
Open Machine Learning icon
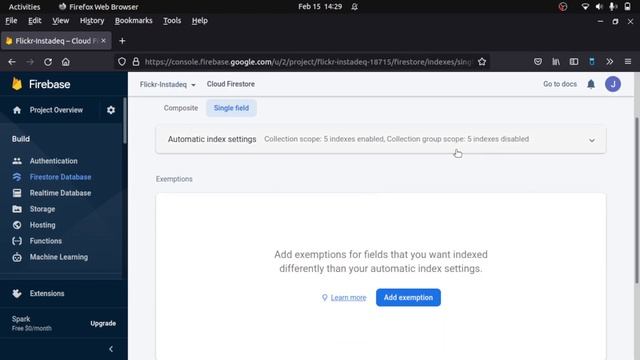click(x=17, y=257)
